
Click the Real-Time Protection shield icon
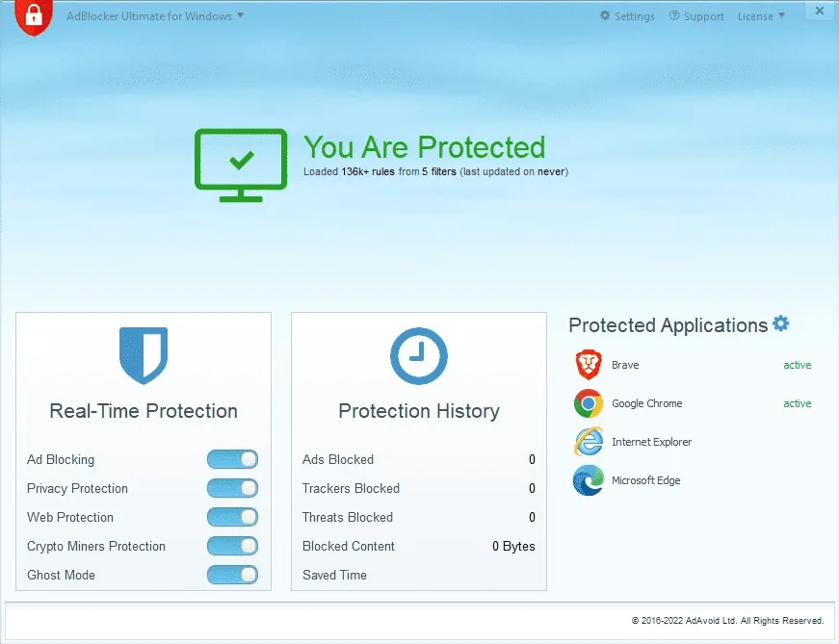point(144,356)
